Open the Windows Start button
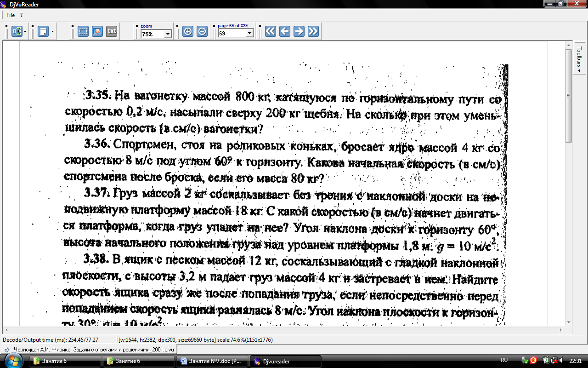The height and width of the screenshot is (368, 588). (13, 361)
